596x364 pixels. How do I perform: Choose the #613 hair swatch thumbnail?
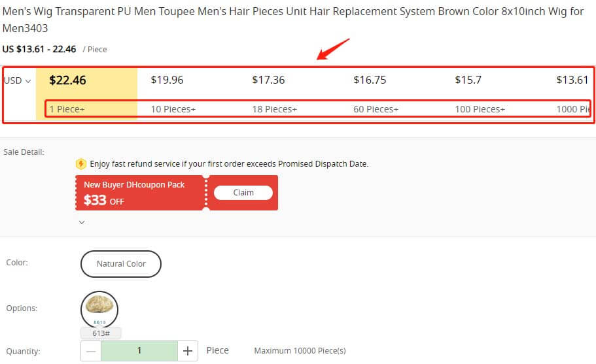coord(99,309)
